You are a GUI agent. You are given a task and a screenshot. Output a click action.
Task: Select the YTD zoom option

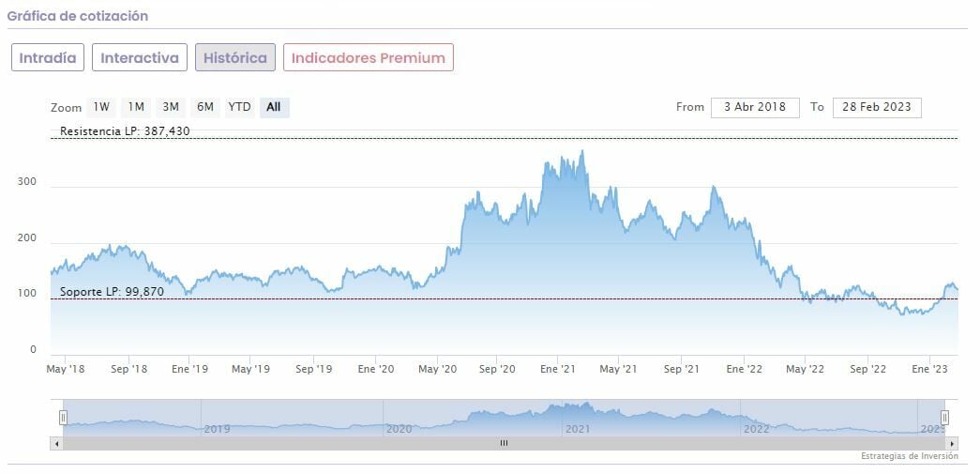point(240,107)
